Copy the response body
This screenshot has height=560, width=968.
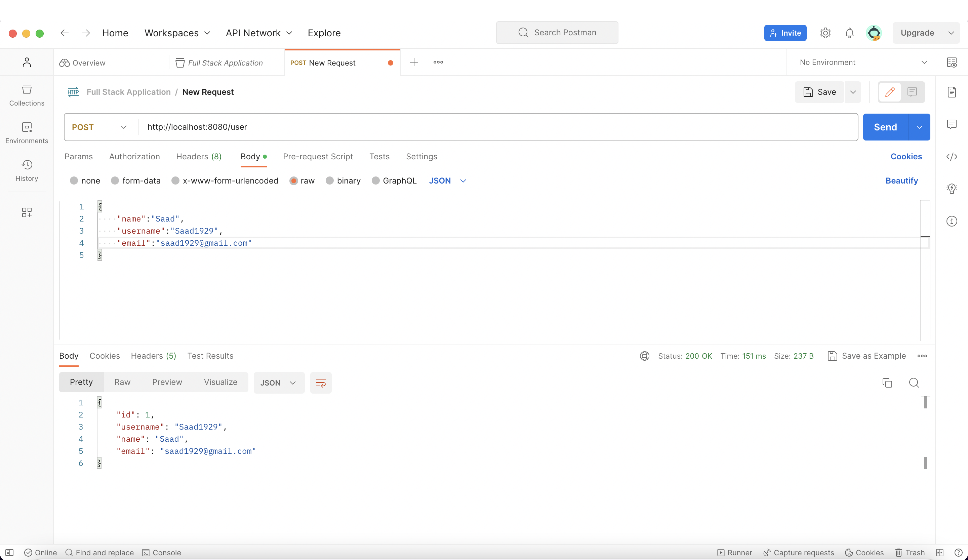tap(887, 383)
